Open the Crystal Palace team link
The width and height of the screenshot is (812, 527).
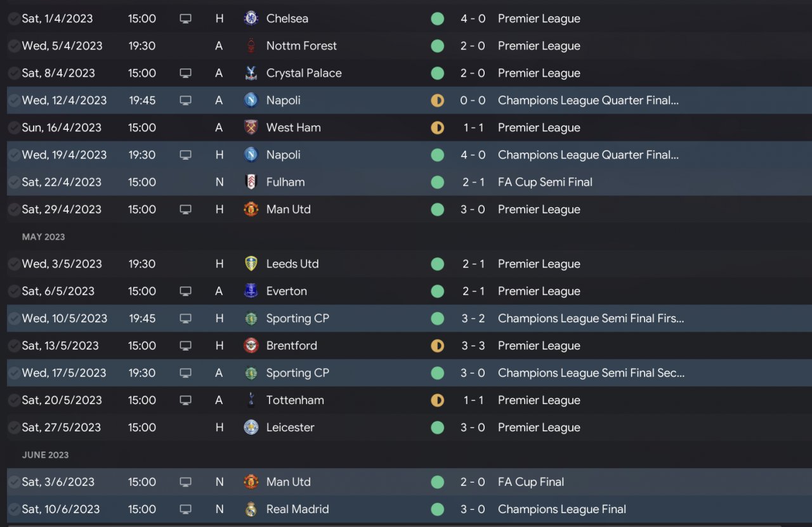(x=304, y=73)
